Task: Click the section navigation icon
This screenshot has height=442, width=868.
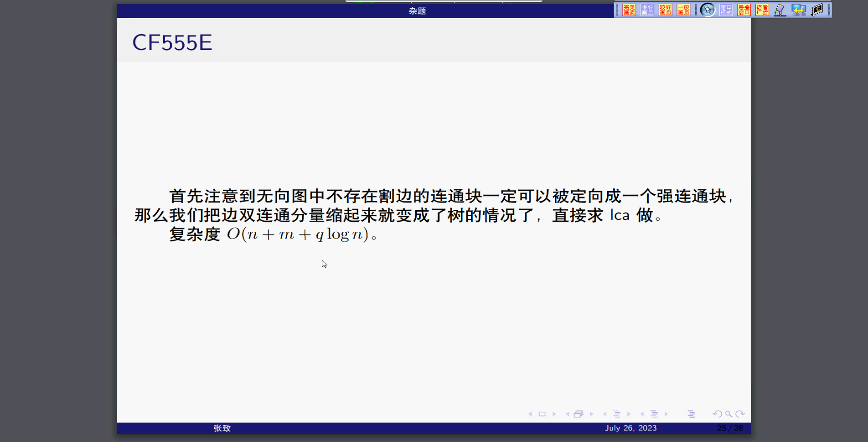Action: pos(654,414)
